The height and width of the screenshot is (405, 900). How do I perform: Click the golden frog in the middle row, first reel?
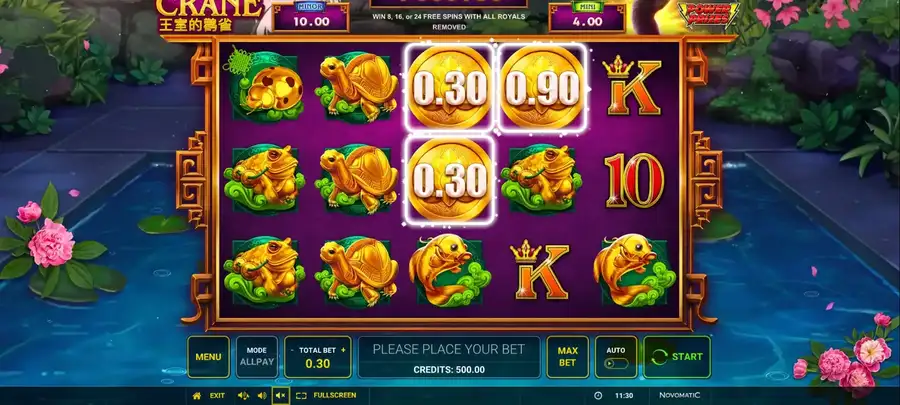pyautogui.click(x=264, y=179)
